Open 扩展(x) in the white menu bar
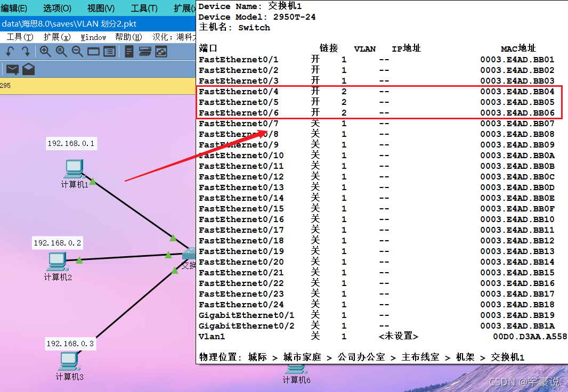The height and width of the screenshot is (392, 568). tap(57, 37)
